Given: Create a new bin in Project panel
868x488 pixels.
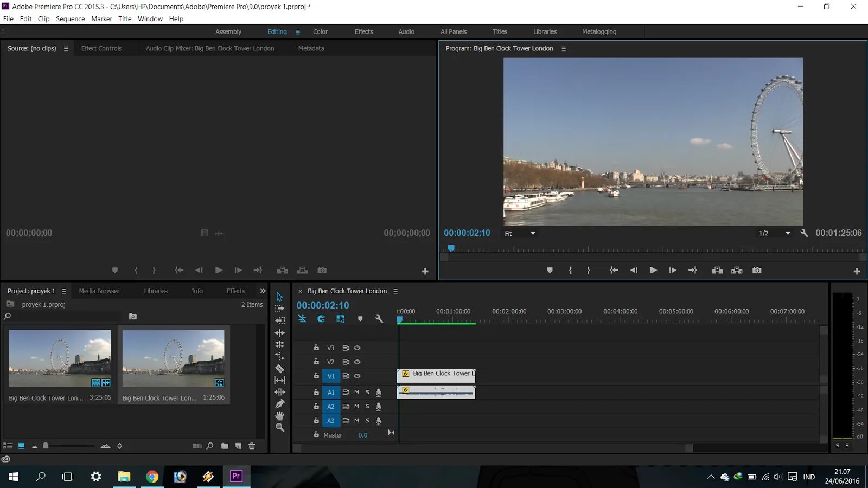Looking at the screenshot, I should (x=225, y=446).
